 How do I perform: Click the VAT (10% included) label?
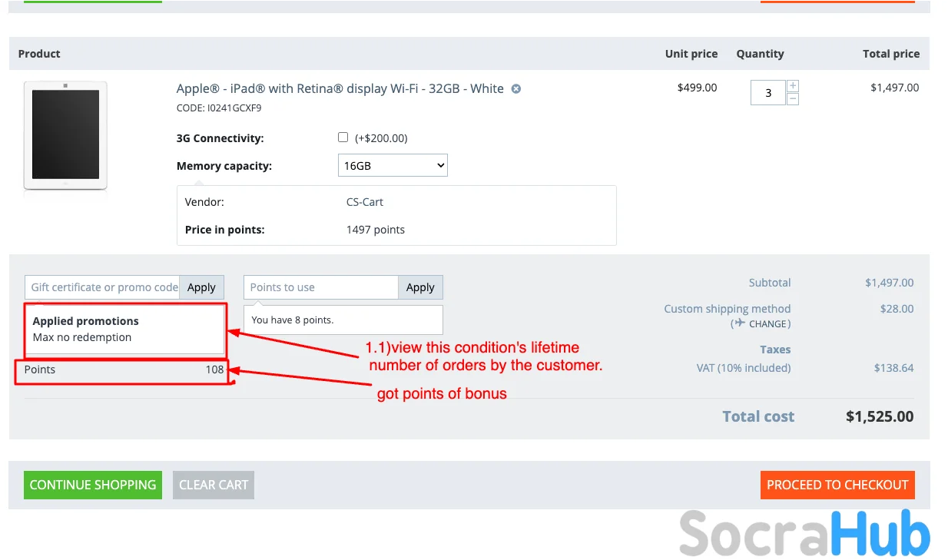pyautogui.click(x=744, y=368)
